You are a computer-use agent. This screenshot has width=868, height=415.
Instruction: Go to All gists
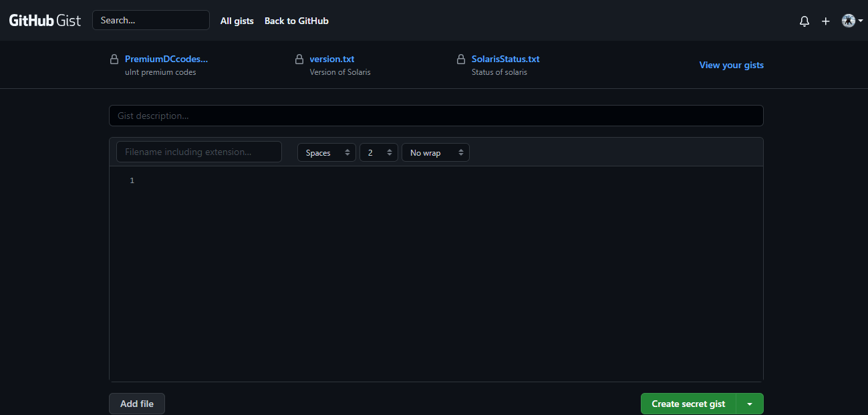237,21
